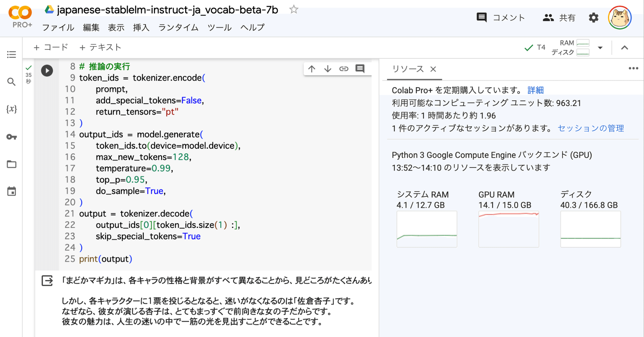Image resolution: width=644 pixels, height=337 pixels.
Task: Open the settings gear icon
Action: (x=594, y=17)
